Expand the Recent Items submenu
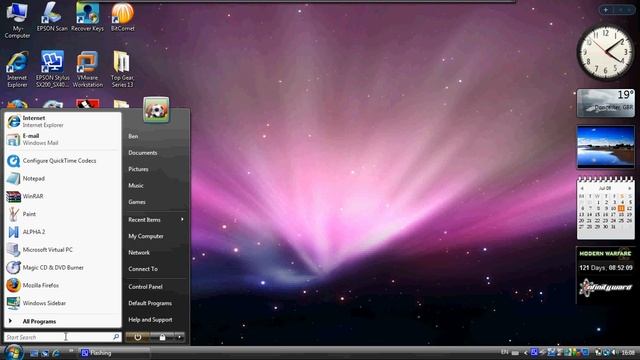The image size is (640, 360). pos(156,220)
